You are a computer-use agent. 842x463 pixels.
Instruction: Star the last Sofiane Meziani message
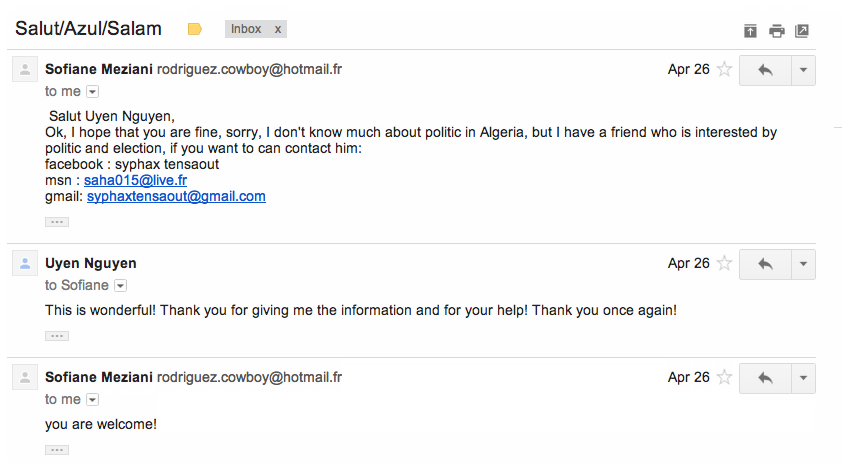[725, 378]
